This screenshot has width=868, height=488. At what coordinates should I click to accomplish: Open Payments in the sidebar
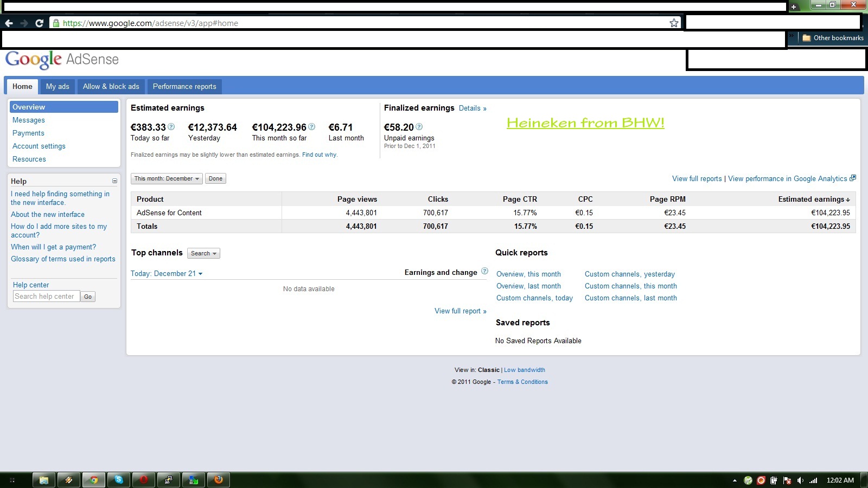pyautogui.click(x=28, y=133)
